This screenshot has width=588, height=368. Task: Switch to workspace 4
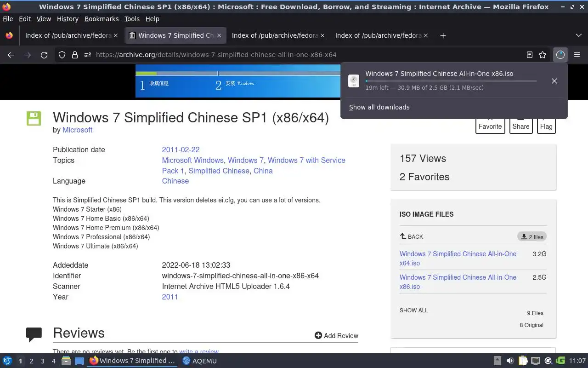click(53, 361)
